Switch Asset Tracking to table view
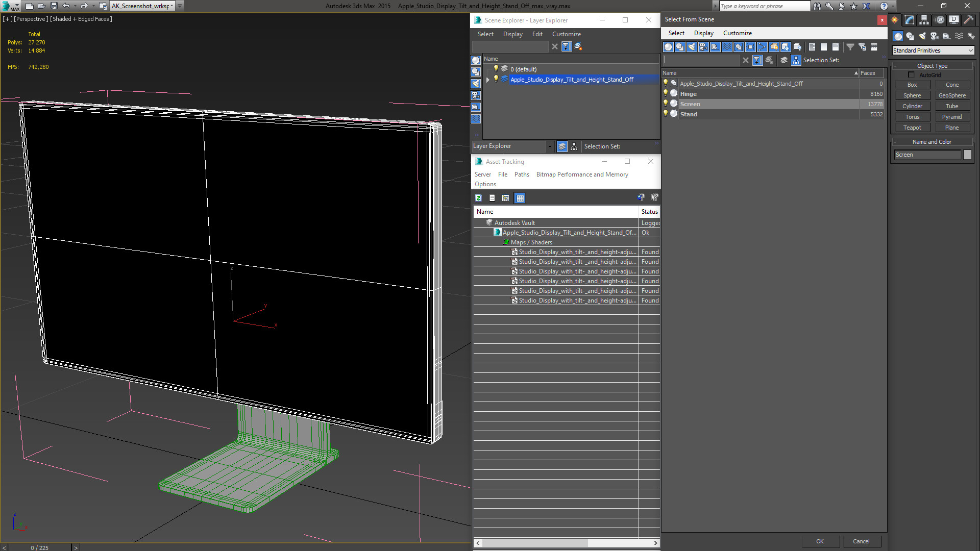The height and width of the screenshot is (551, 980). pos(520,198)
